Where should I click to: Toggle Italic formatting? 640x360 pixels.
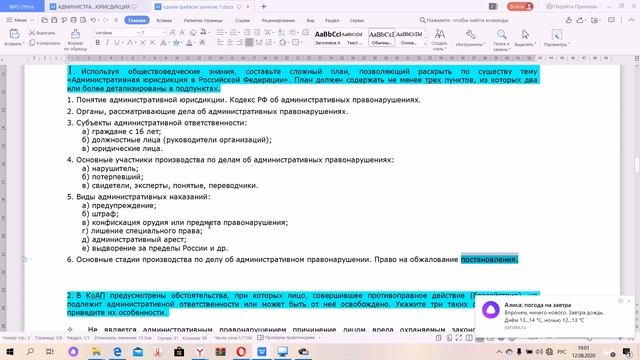pos(107,42)
